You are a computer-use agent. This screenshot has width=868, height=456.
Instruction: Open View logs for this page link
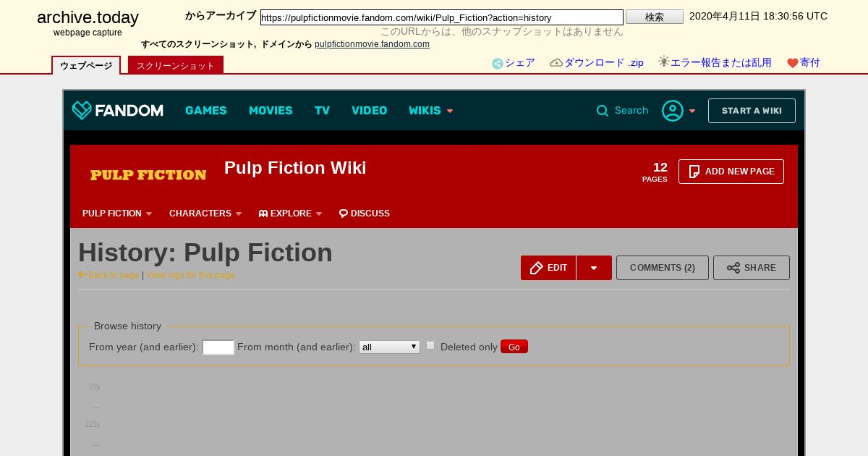(x=191, y=275)
